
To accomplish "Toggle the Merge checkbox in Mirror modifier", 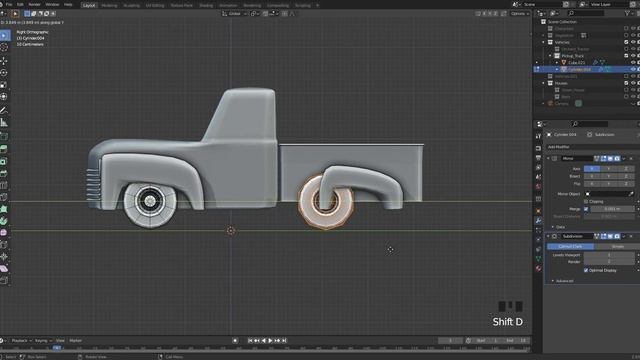I will point(586,209).
